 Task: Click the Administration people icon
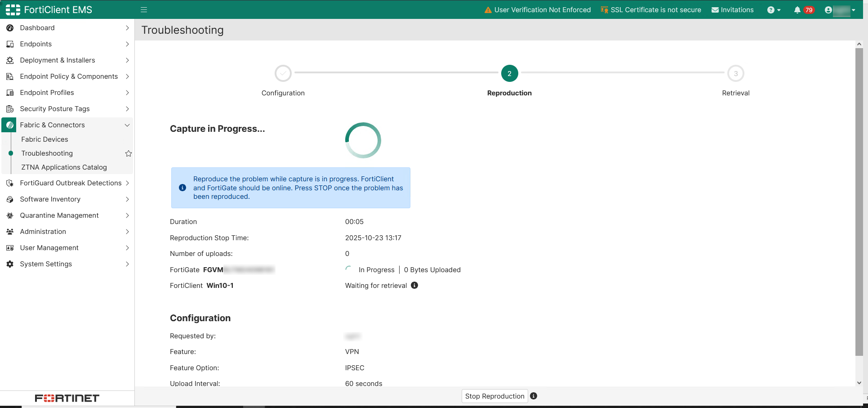tap(10, 232)
